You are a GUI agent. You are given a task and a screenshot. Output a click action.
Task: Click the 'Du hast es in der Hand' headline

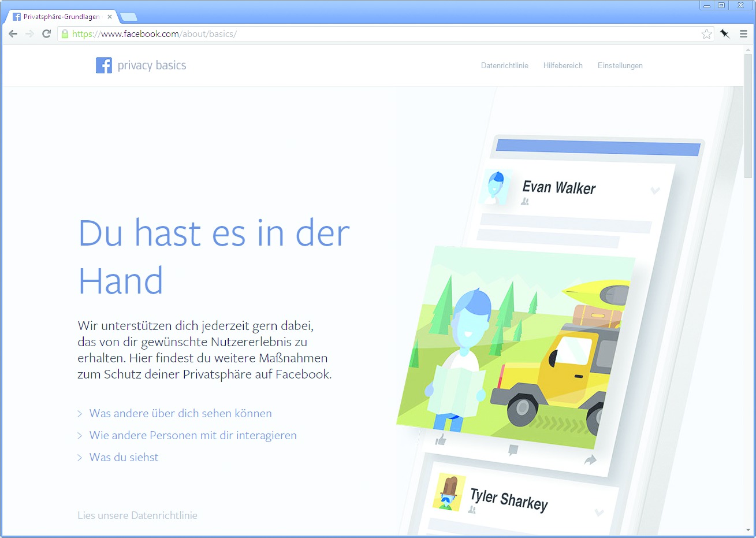(214, 257)
